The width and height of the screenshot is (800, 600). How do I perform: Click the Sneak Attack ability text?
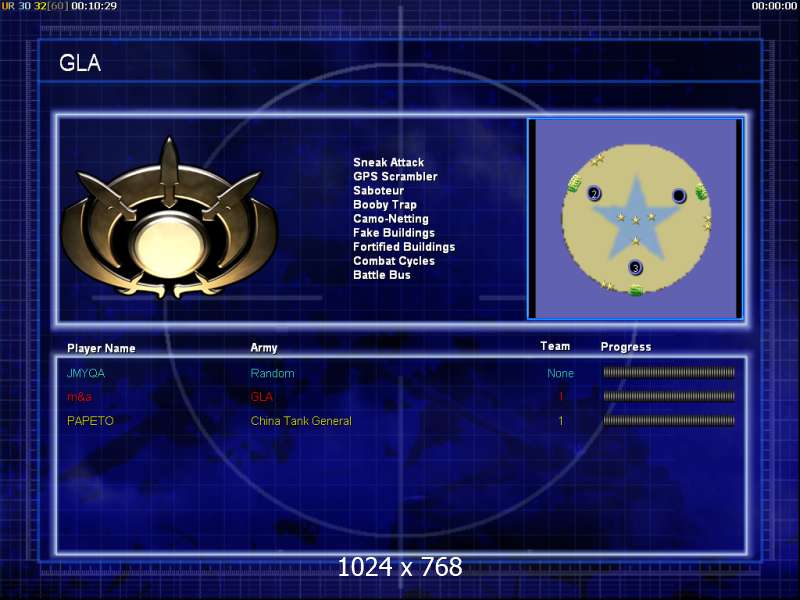388,162
